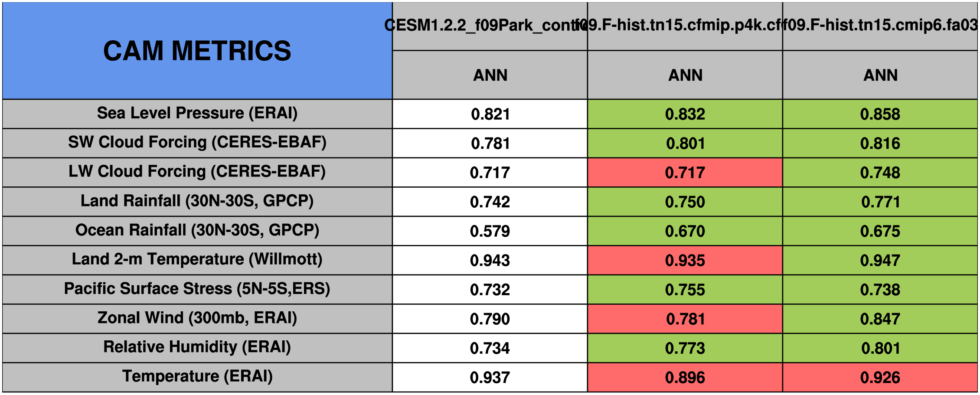This screenshot has width=980, height=395.
Task: Click the Pacific Surface Stress (5N-5S,ERS) label
Action: coord(197,289)
